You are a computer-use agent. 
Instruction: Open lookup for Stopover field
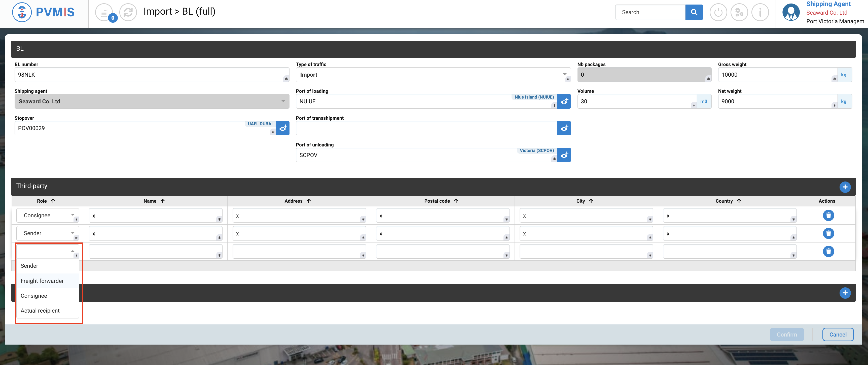point(282,128)
